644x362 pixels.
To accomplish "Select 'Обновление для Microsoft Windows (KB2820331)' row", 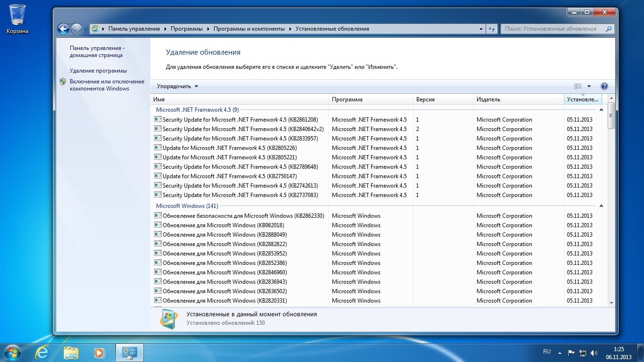I will click(x=376, y=301).
